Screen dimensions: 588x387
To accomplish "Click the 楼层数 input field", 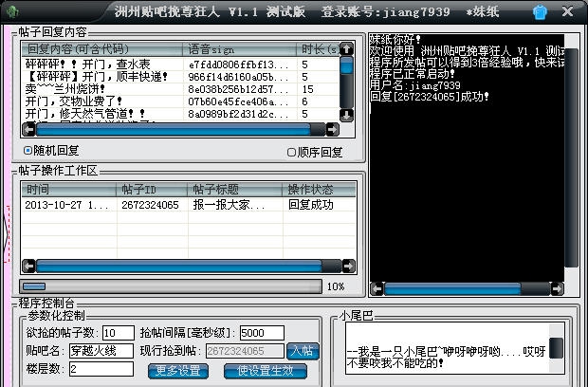I will pos(101,369).
